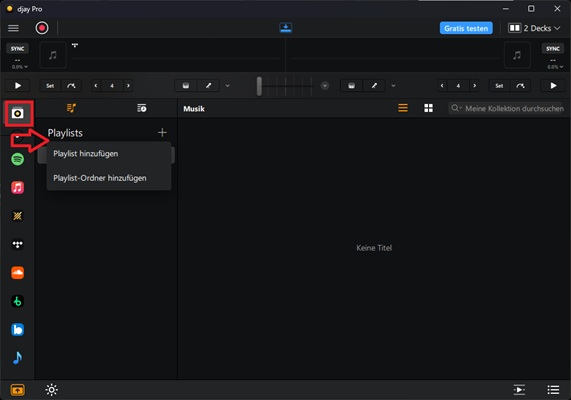Image resolution: width=571 pixels, height=400 pixels.
Task: Open the search magnifier filter dropdown
Action: 456,108
